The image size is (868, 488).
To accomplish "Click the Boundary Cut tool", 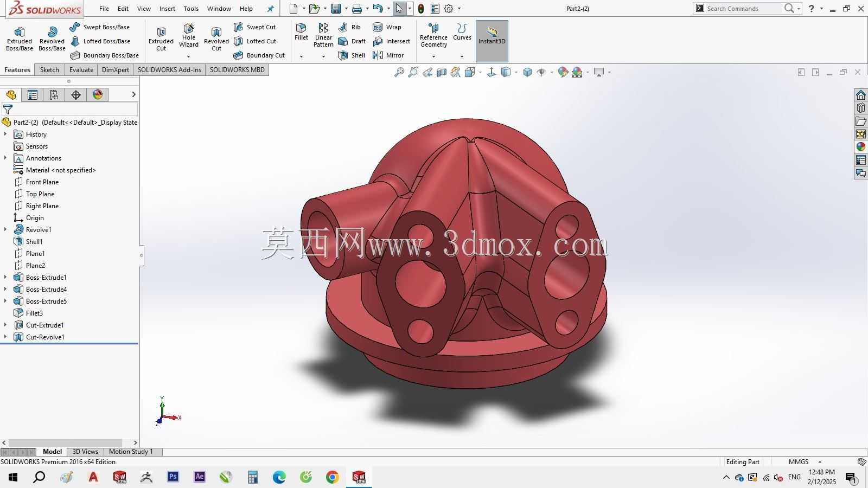I will pos(259,55).
